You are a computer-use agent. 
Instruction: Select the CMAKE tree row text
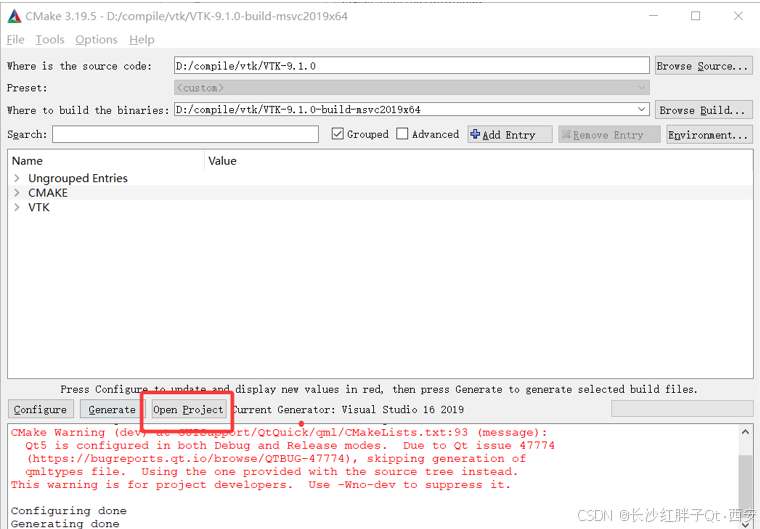tap(48, 192)
